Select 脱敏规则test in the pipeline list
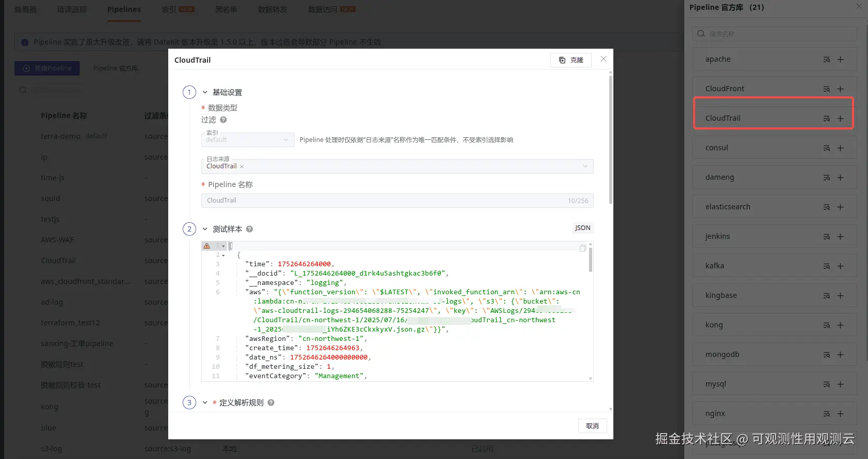This screenshot has width=868, height=459. pos(62,364)
